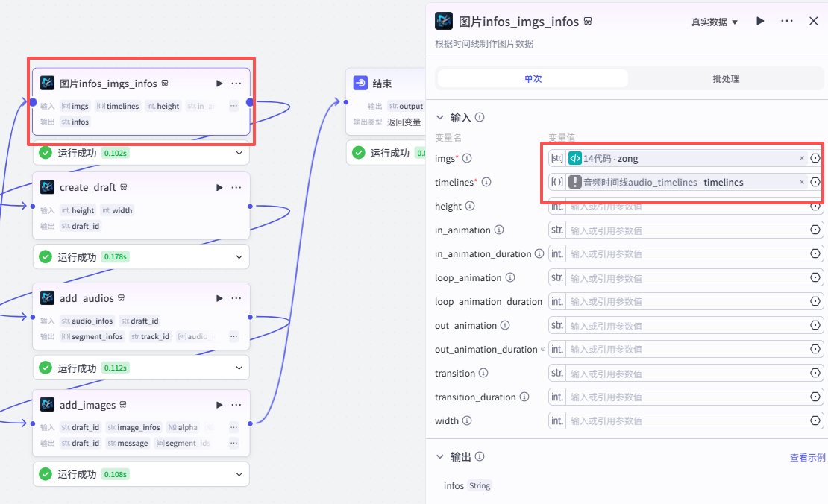Click the 结束 end node icon
Image resolution: width=828 pixels, height=504 pixels.
[360, 83]
